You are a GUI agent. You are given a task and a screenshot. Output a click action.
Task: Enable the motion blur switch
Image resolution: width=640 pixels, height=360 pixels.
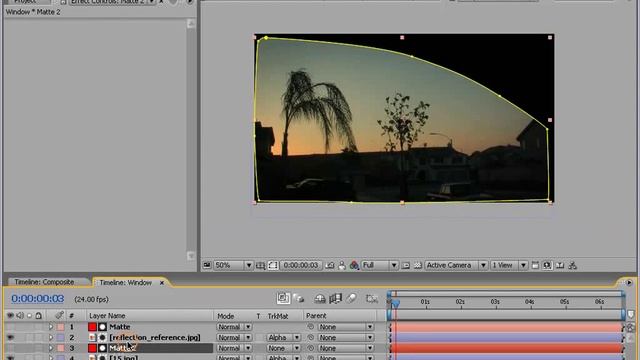(351, 299)
